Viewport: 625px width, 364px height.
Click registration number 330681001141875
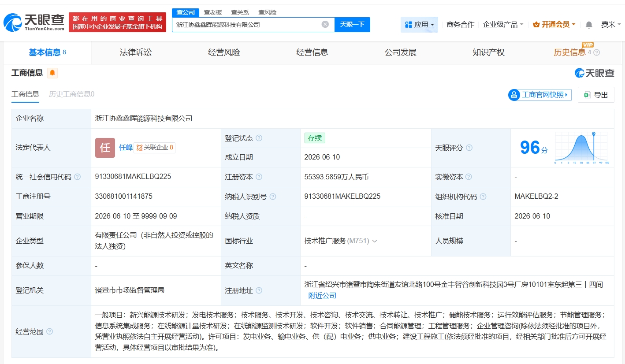(124, 197)
